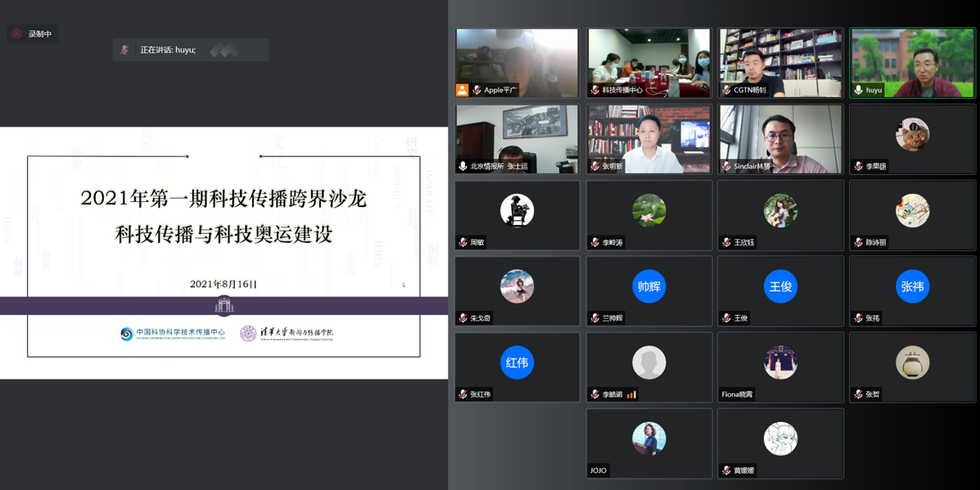The image size is (980, 490).
Task: Toggle the muted mic icon beside 张明新
Action: coord(595,166)
